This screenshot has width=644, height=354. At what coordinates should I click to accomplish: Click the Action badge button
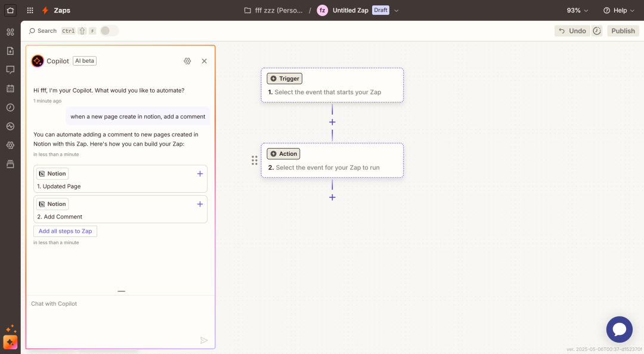click(283, 154)
